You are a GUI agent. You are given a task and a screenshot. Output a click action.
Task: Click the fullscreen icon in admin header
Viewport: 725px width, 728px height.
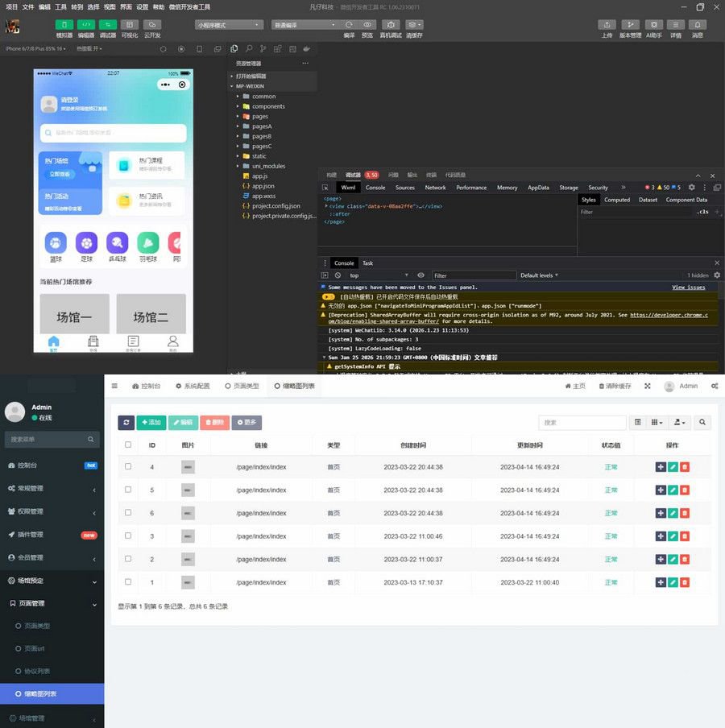(x=647, y=387)
